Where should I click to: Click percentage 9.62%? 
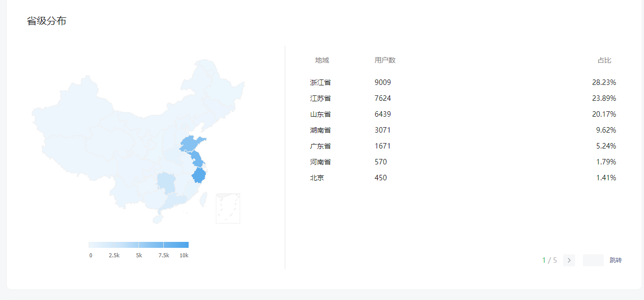[x=606, y=130]
